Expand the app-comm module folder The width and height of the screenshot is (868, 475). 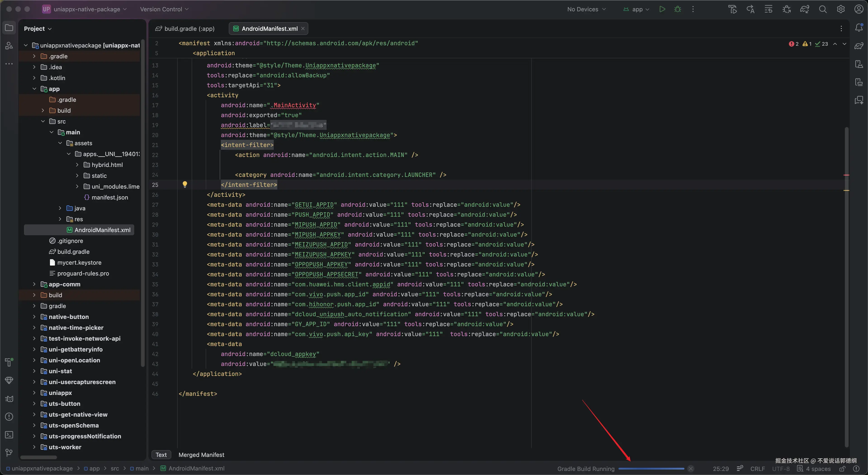point(34,284)
